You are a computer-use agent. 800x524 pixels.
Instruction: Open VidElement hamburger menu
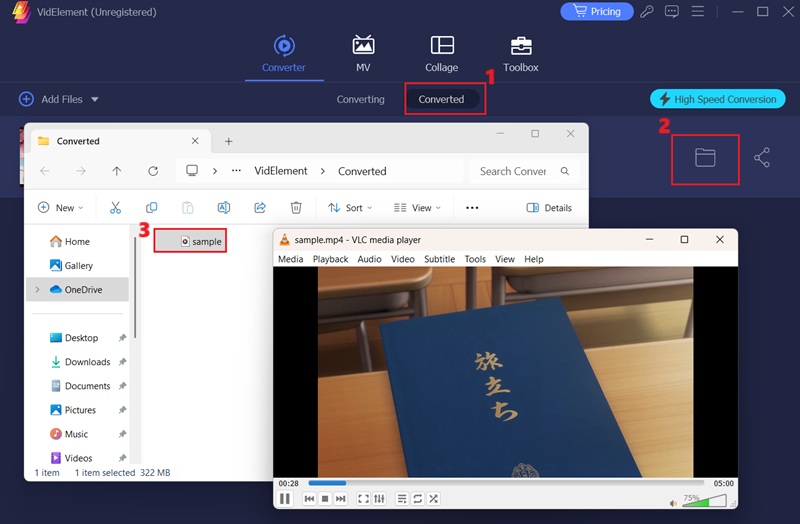697,11
